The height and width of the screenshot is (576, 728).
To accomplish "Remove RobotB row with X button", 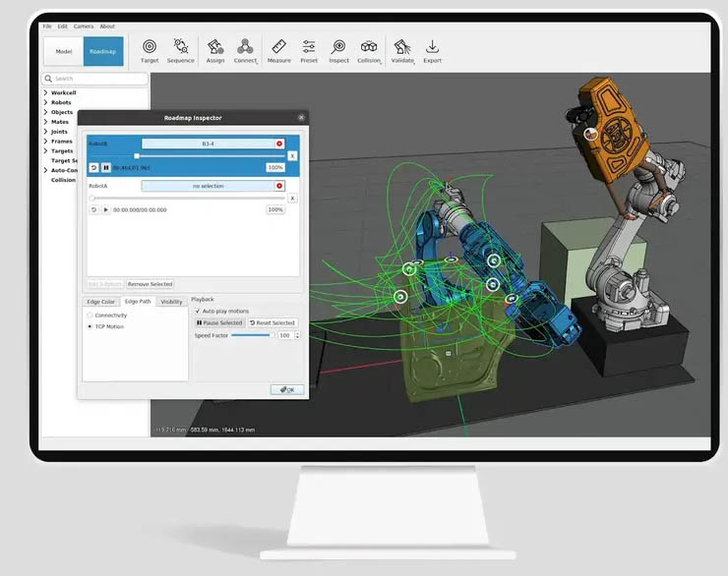I will (292, 156).
